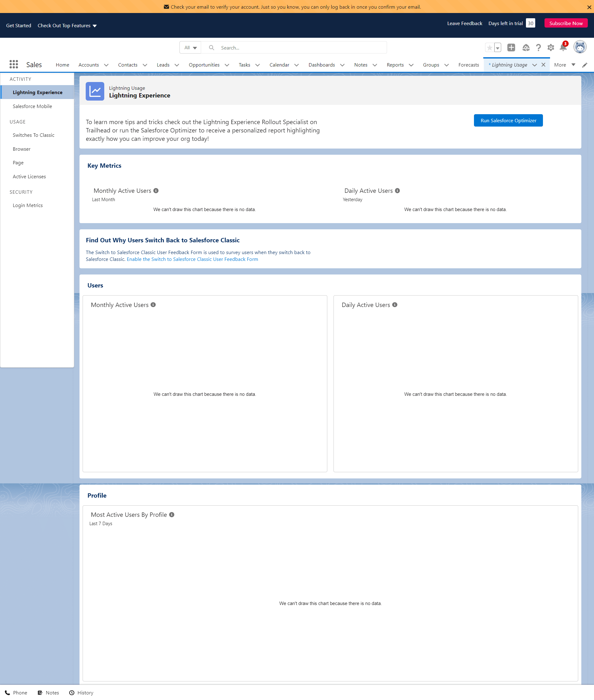Click Run Salesforce Optimizer button
Screen dimensions: 594x700
(508, 121)
